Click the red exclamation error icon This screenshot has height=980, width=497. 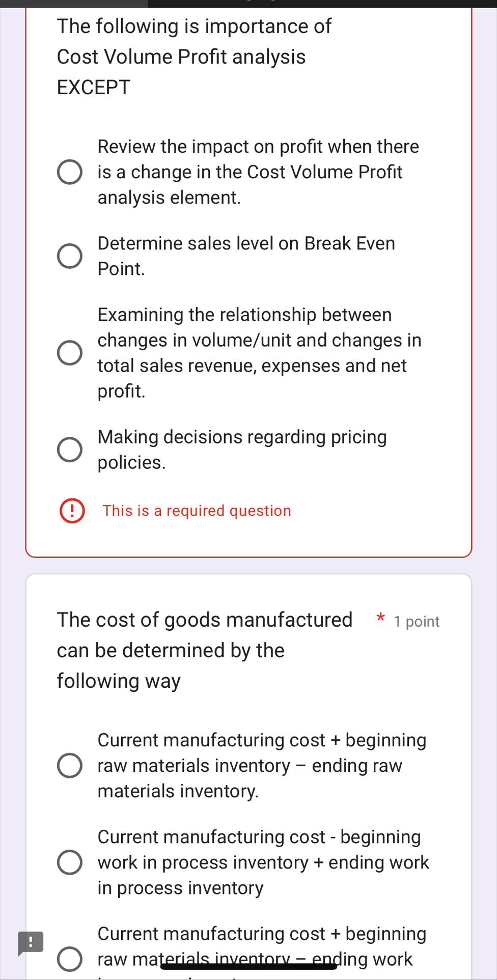(x=72, y=511)
